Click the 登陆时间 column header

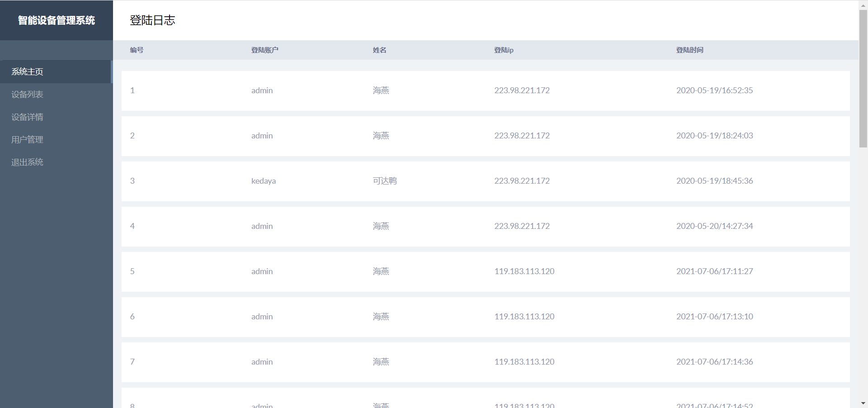point(689,50)
